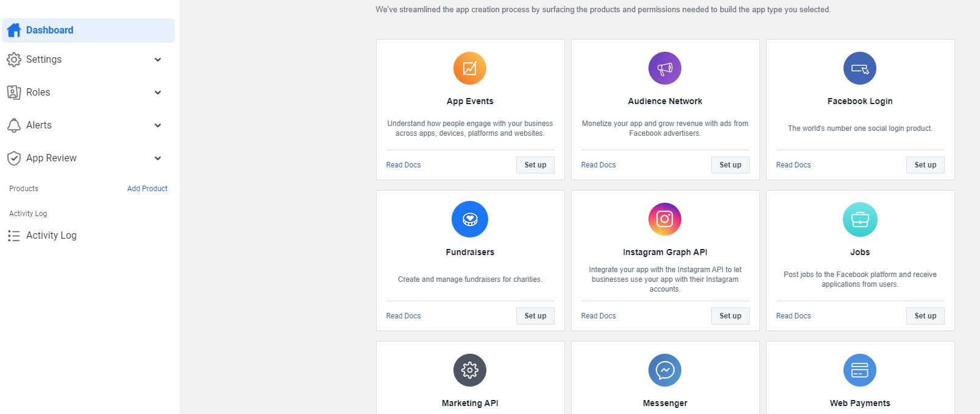The width and height of the screenshot is (980, 414).
Task: Select the Instagram Graph API icon
Action: click(x=664, y=219)
